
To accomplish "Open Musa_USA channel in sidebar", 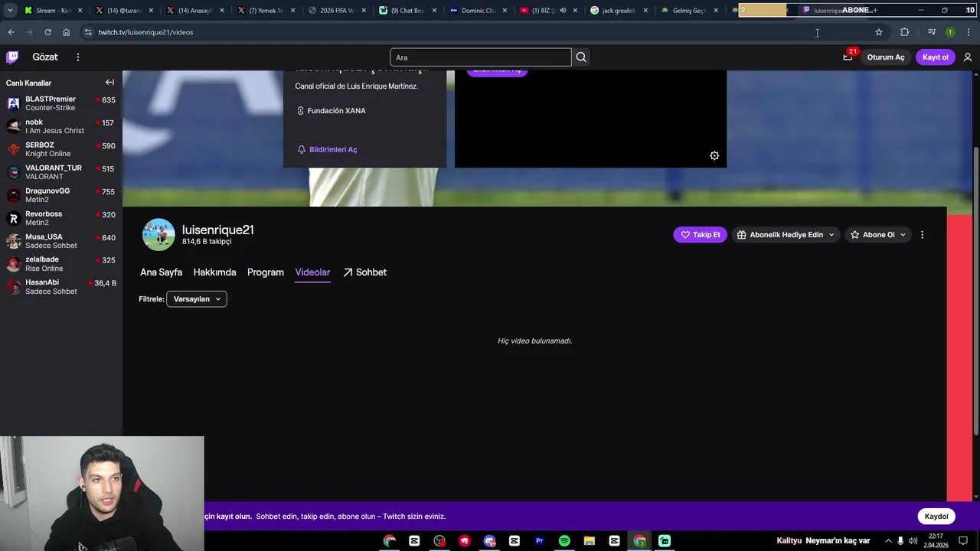I will 60,241.
